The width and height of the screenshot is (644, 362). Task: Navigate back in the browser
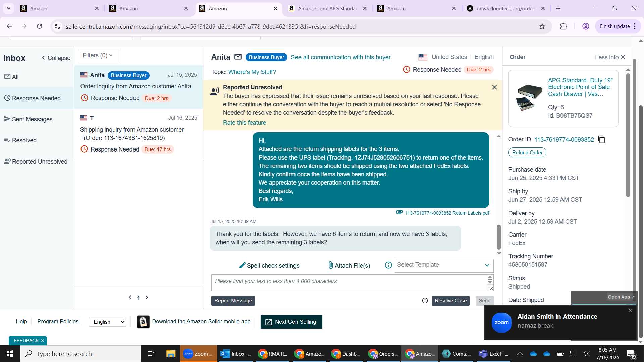click(9, 26)
